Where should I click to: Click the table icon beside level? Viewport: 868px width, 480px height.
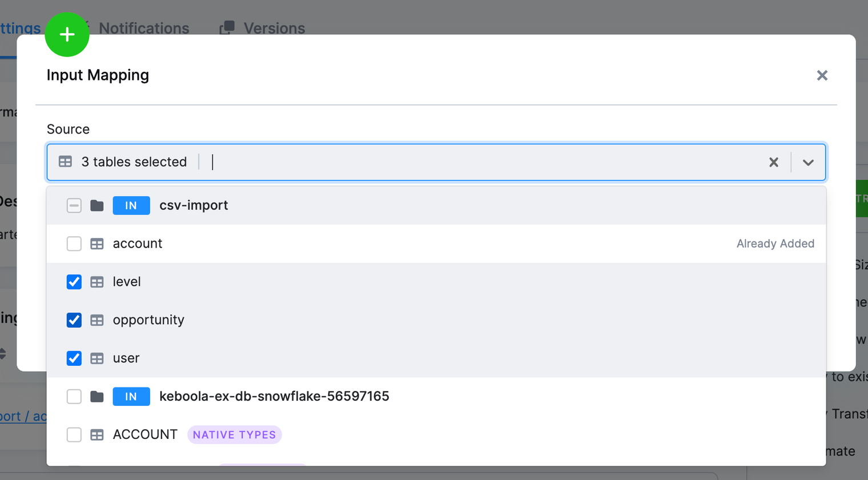coord(97,282)
